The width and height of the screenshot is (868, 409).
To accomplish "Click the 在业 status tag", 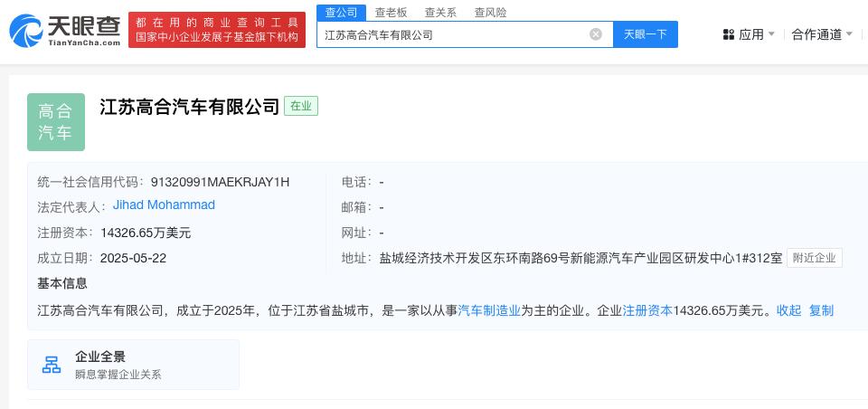I will pyautogui.click(x=301, y=106).
